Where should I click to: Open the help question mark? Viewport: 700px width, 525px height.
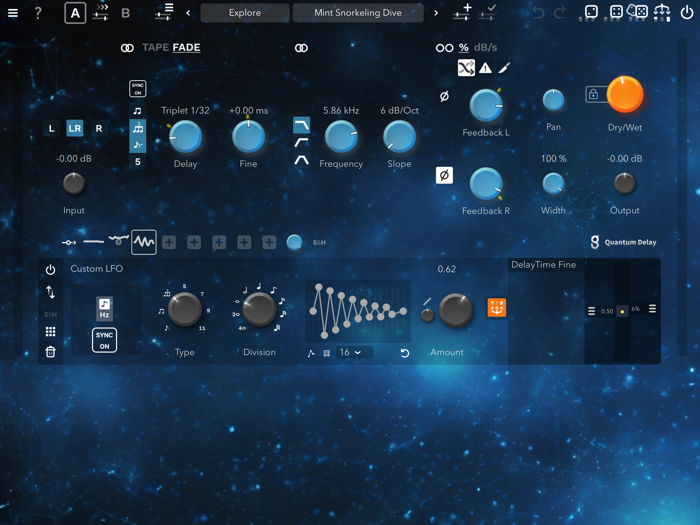pyautogui.click(x=38, y=13)
